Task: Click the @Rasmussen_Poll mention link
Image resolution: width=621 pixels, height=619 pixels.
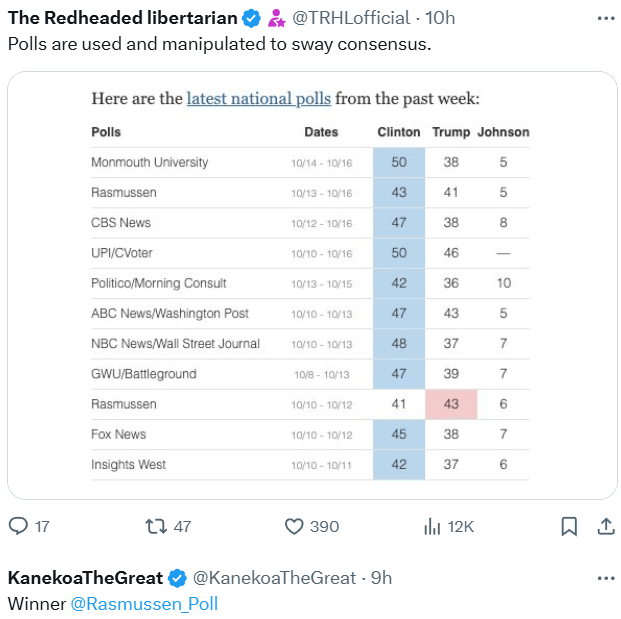Action: coord(144,604)
